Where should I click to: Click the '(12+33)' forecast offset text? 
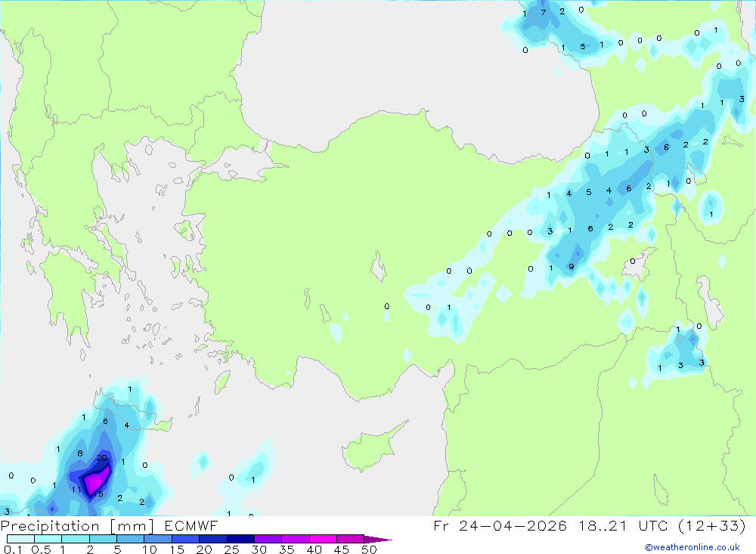[x=711, y=525]
